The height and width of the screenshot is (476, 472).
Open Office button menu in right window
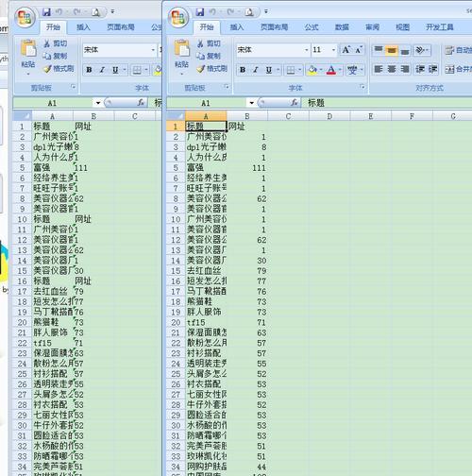click(178, 17)
